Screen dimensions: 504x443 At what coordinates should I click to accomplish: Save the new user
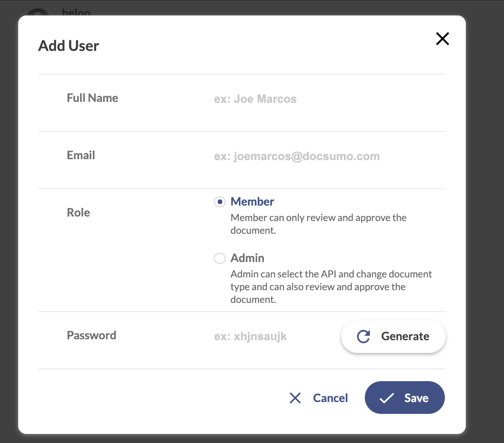tap(405, 398)
